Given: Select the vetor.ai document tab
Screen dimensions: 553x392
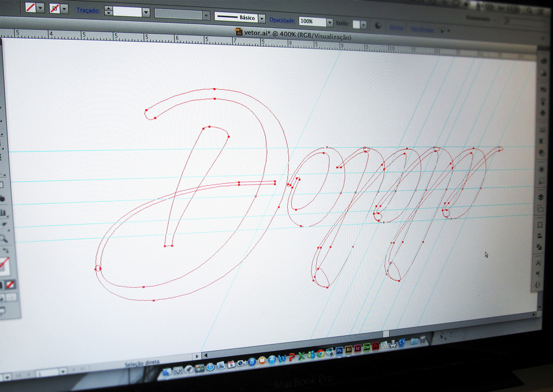Looking at the screenshot, I should 293,34.
